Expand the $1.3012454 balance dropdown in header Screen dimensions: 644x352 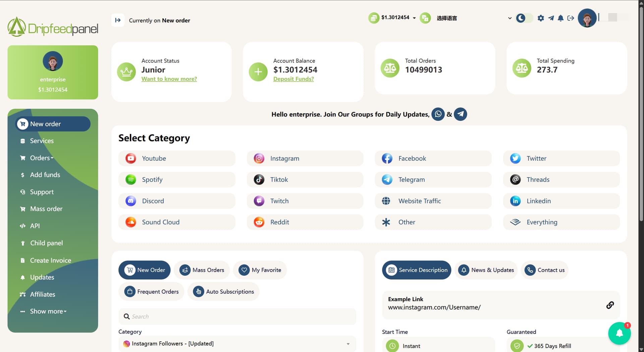pos(399,17)
